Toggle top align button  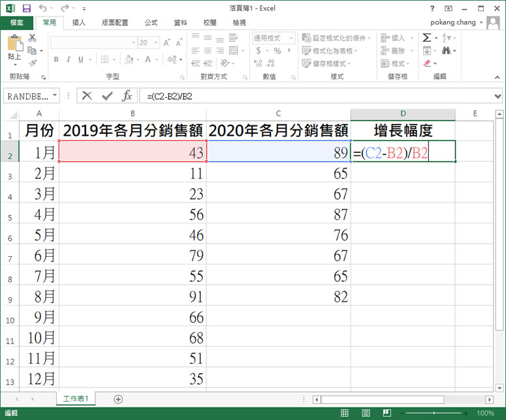pyautogui.click(x=196, y=36)
